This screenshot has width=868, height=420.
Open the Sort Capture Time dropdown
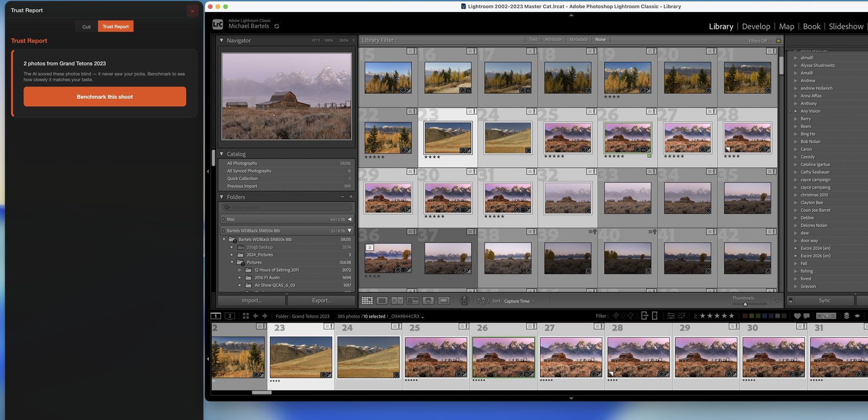tap(519, 301)
